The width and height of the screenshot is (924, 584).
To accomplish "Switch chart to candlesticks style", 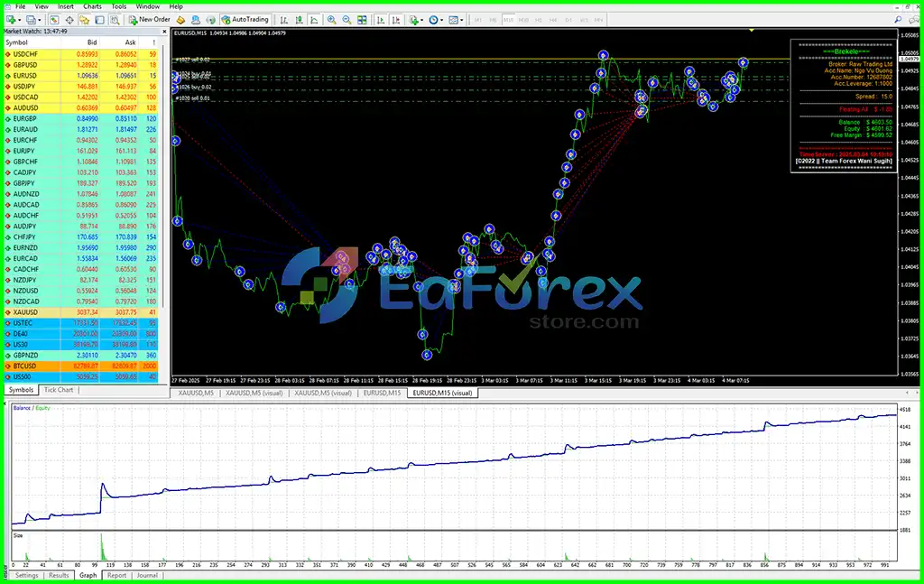I will (300, 20).
